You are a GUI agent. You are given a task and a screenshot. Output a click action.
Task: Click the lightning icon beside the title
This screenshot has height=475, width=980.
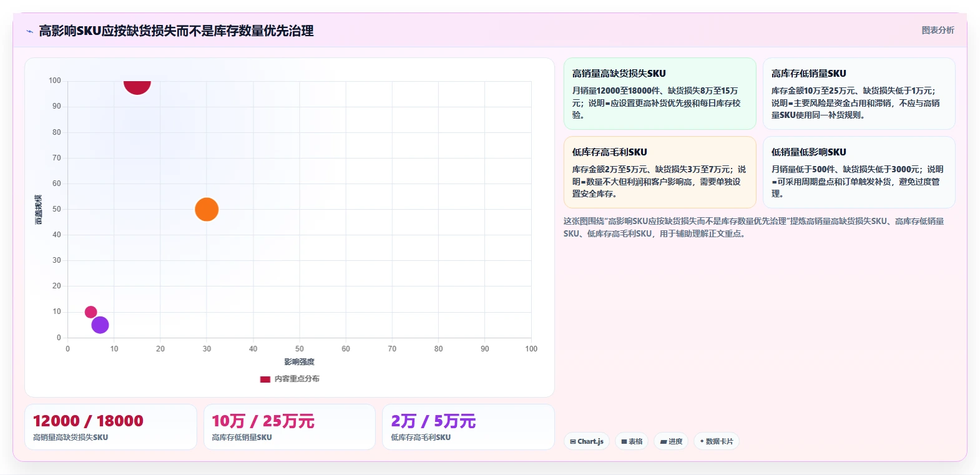(29, 31)
